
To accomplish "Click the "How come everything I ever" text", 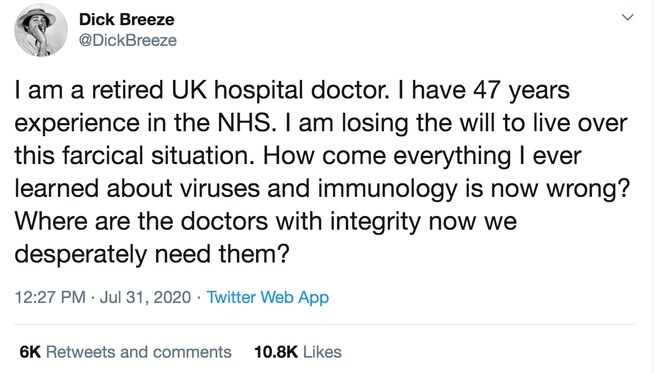I will pos(422,156).
